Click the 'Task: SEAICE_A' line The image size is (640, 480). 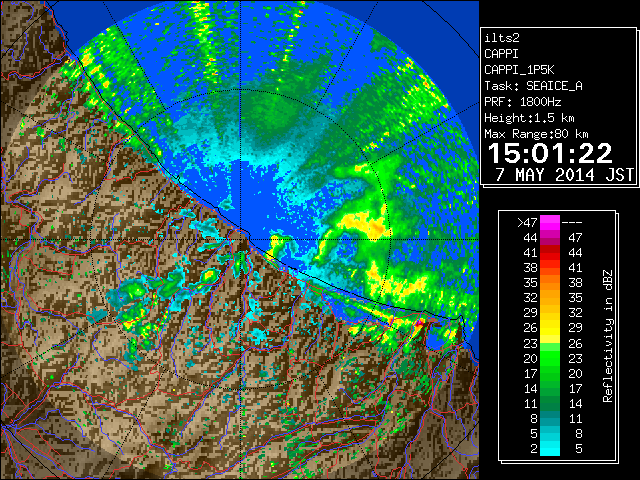(533, 86)
